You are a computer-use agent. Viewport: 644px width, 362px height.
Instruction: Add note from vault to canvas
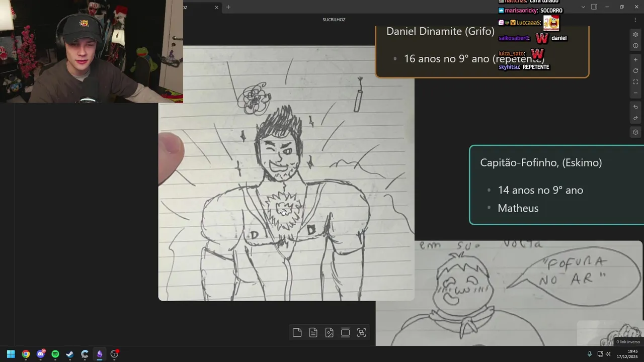pos(313,332)
